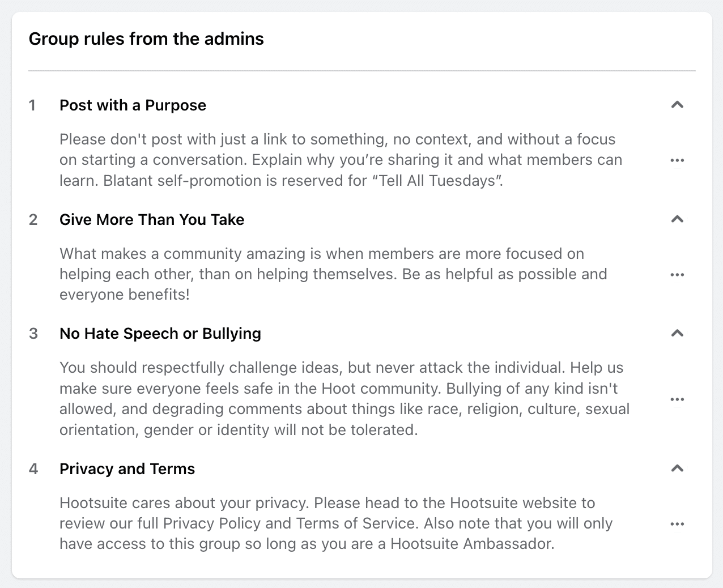Click the paragraph about respectfully challenging ideas
The width and height of the screenshot is (723, 588).
[x=345, y=399]
